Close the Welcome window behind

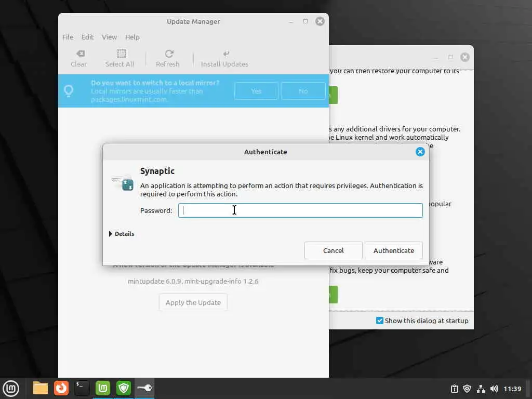click(x=465, y=57)
